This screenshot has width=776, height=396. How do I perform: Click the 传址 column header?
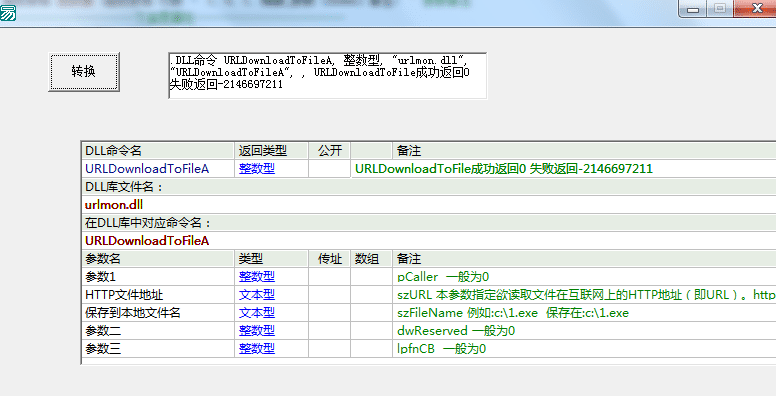pos(330,258)
